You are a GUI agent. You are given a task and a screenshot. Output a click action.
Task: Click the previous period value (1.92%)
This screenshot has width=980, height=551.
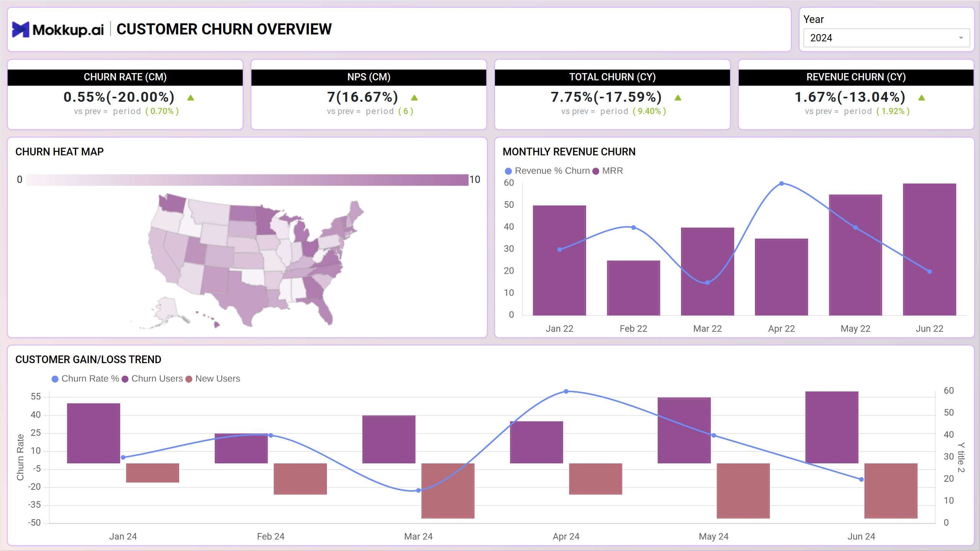(893, 111)
